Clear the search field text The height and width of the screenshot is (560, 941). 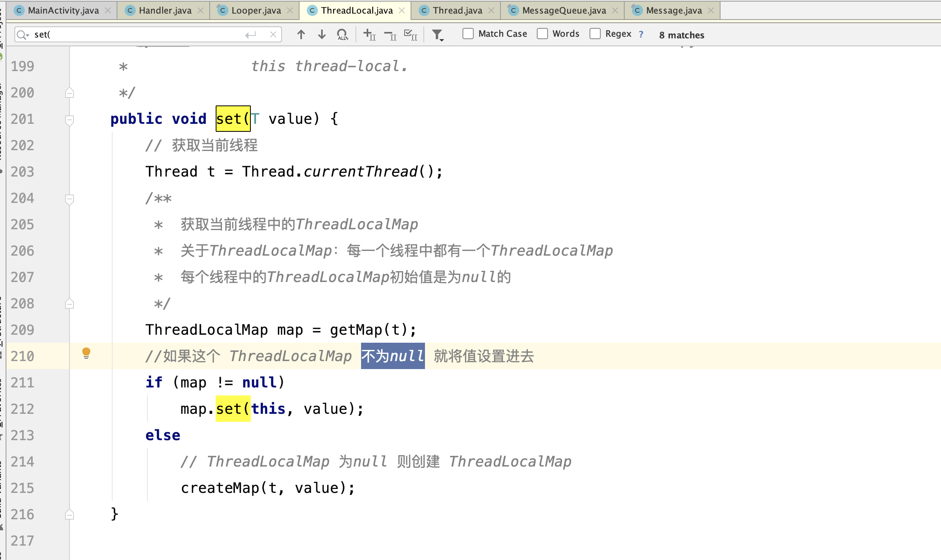(273, 35)
